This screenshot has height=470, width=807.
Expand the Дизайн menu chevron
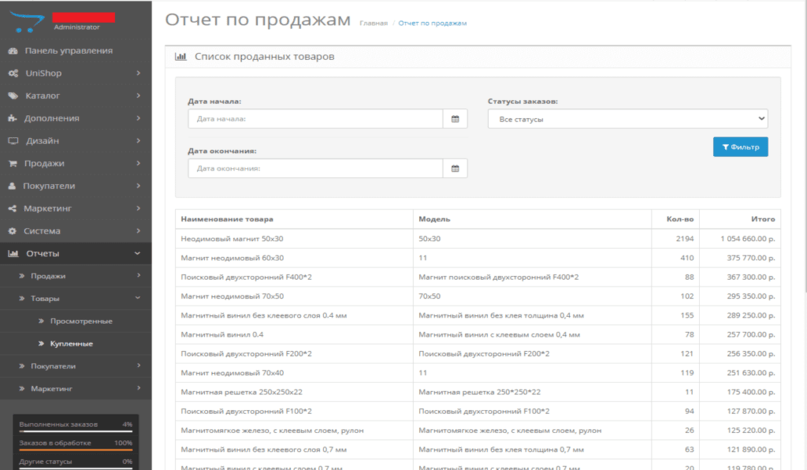(x=138, y=141)
